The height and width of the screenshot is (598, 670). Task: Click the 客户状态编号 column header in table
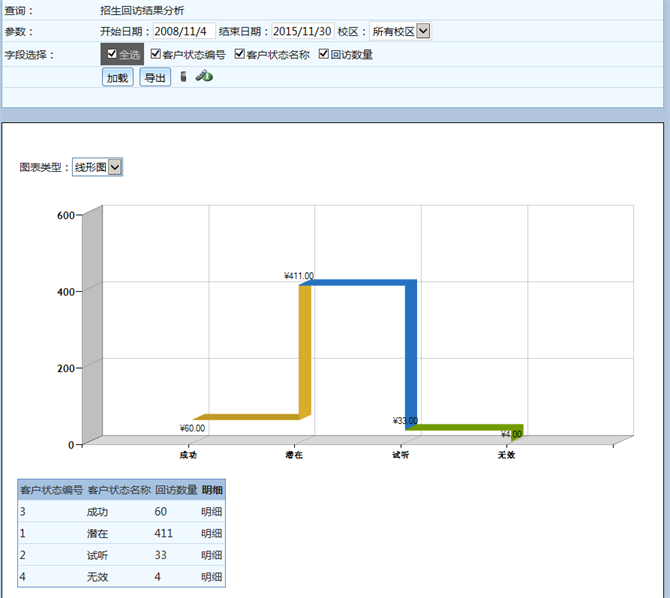coord(51,490)
